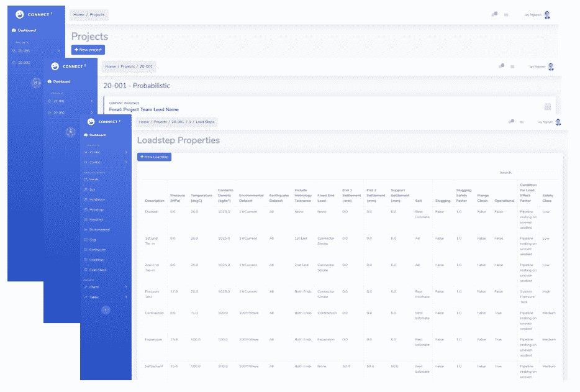Click 'Load Steps' breadcrumb in front window

pos(204,122)
